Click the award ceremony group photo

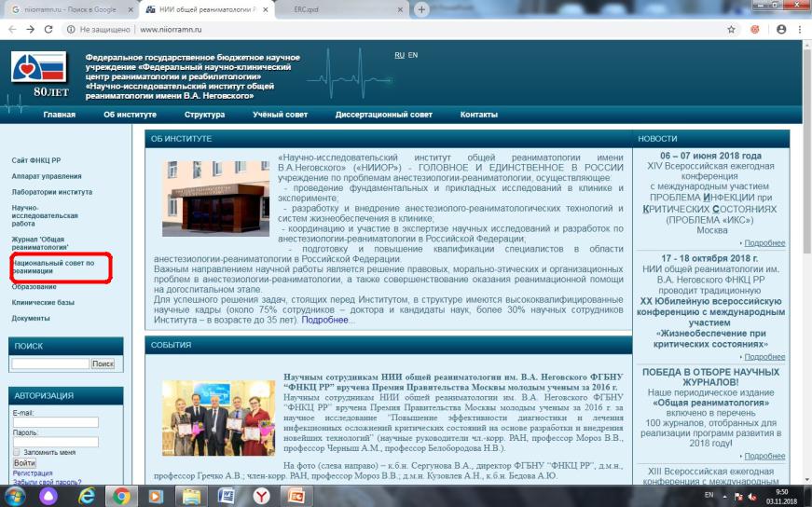(218, 418)
